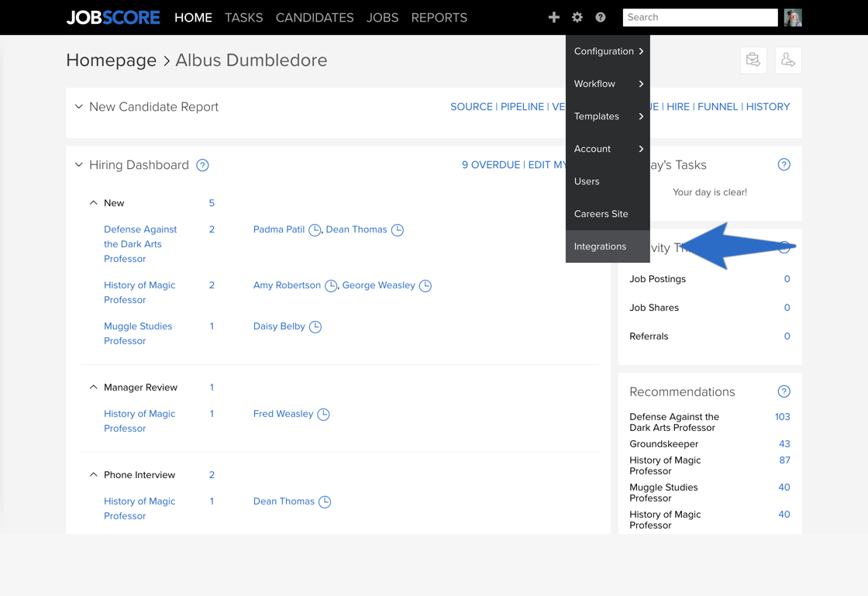The width and height of the screenshot is (868, 596).
Task: Open the Funnel report link
Action: click(x=718, y=107)
